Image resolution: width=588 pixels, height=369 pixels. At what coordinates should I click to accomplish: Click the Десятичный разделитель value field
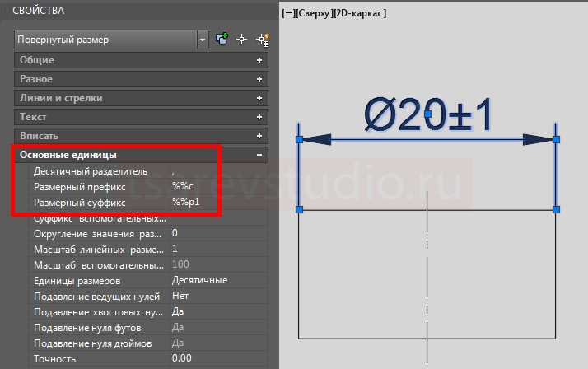click(218, 171)
